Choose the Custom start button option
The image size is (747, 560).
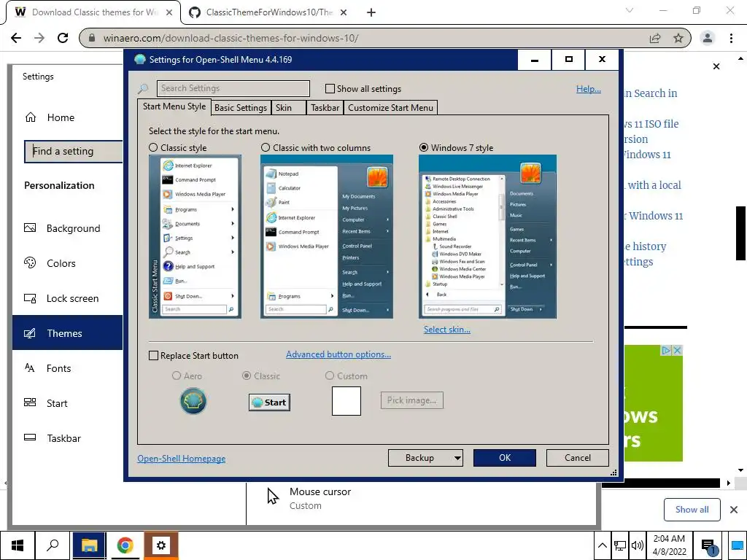tap(329, 376)
